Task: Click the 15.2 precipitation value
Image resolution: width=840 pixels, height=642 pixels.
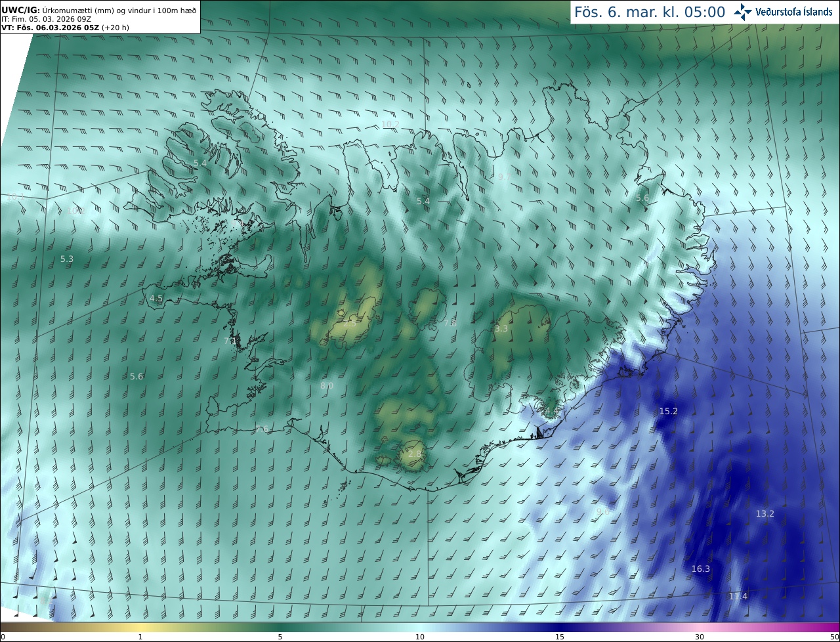Action: pos(668,411)
